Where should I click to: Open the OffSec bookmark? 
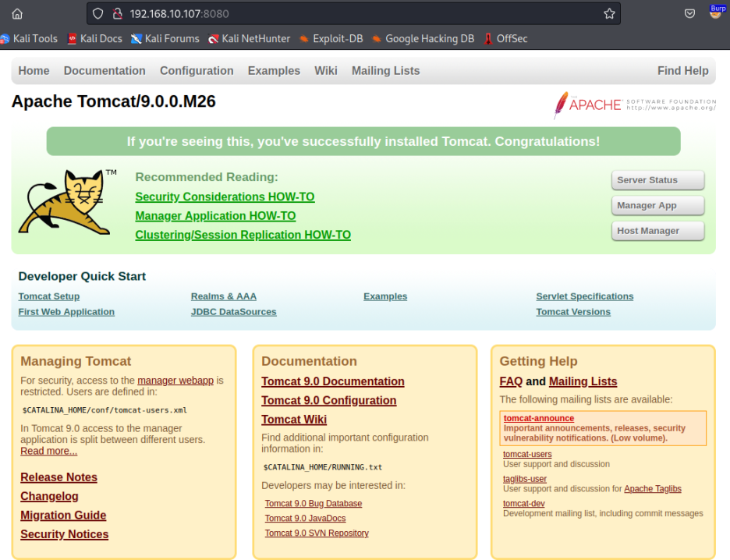tap(505, 39)
